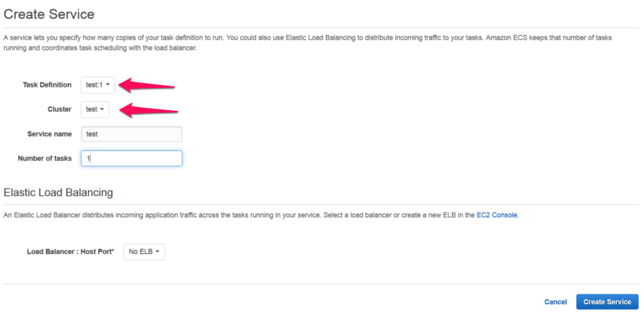
Task: Click the Number of tasks label
Action: tap(45, 158)
